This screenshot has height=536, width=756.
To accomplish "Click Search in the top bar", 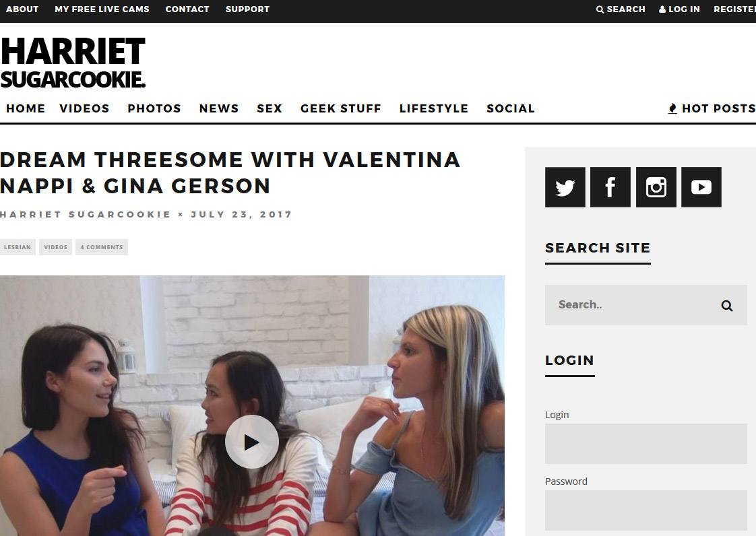I will coord(621,9).
